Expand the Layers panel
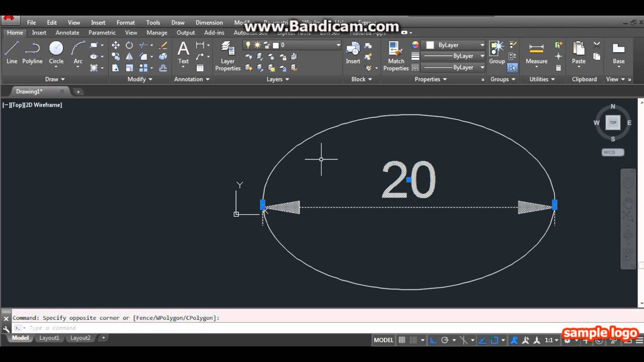The width and height of the screenshot is (644, 362). click(x=278, y=79)
